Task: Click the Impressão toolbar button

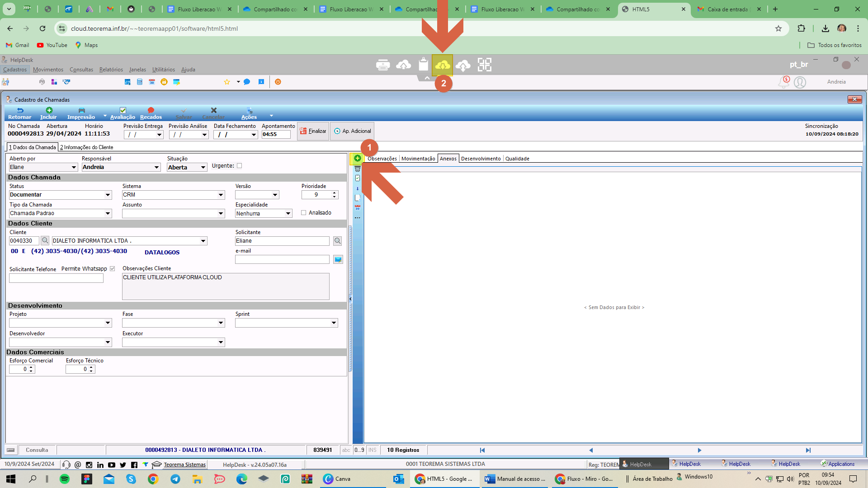Action: 81,113
